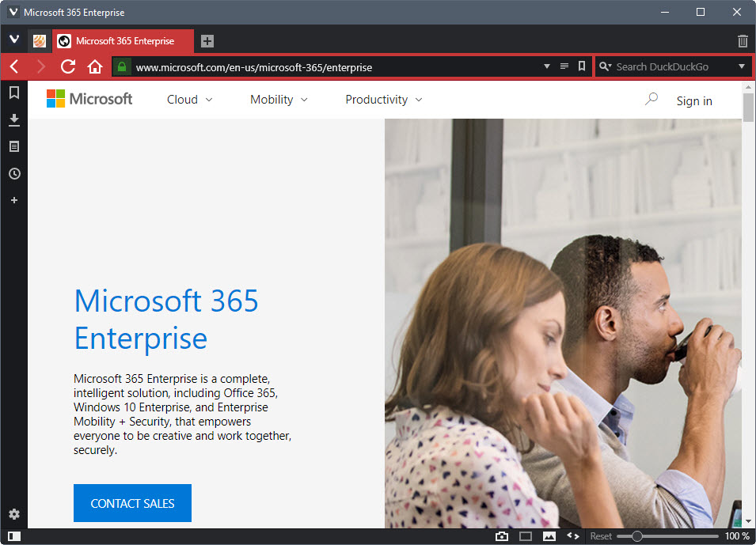Screen dimensions: 756x545
Task: Switch to the pinned orange tab
Action: [x=40, y=41]
